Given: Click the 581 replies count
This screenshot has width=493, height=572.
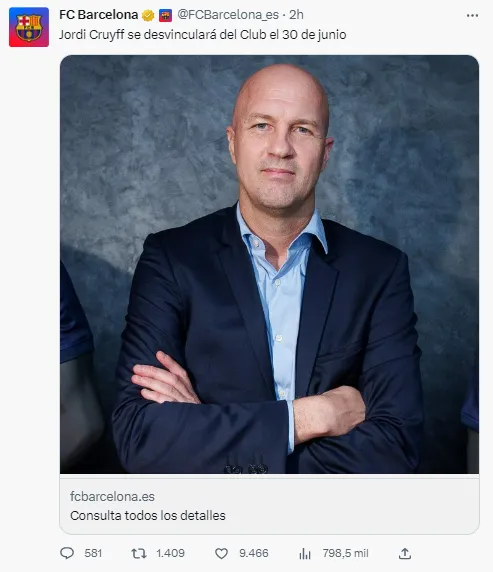Looking at the screenshot, I should [x=93, y=553].
